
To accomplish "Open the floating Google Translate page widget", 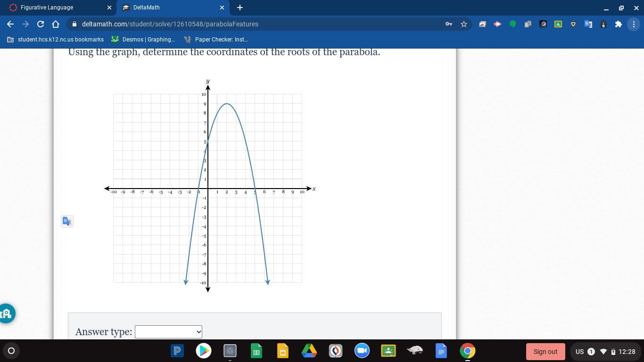I will click(67, 221).
